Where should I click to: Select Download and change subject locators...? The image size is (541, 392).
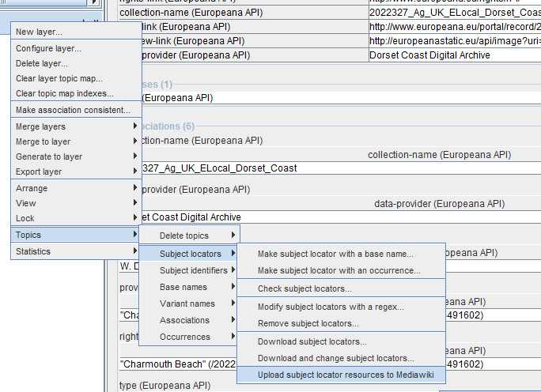click(341, 358)
